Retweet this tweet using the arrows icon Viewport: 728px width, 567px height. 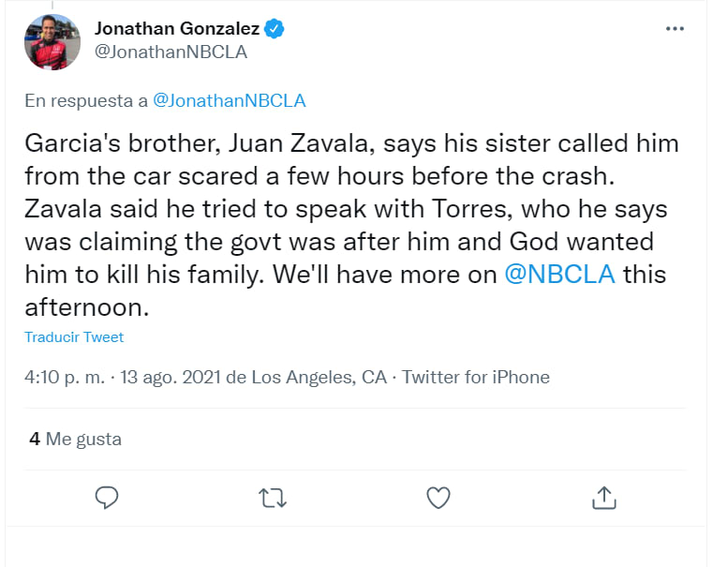(273, 497)
